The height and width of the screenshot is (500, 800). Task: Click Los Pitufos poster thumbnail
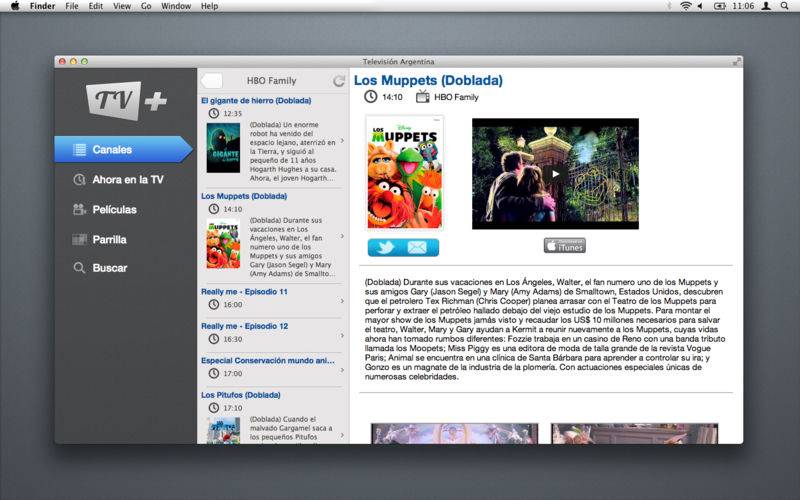223,431
